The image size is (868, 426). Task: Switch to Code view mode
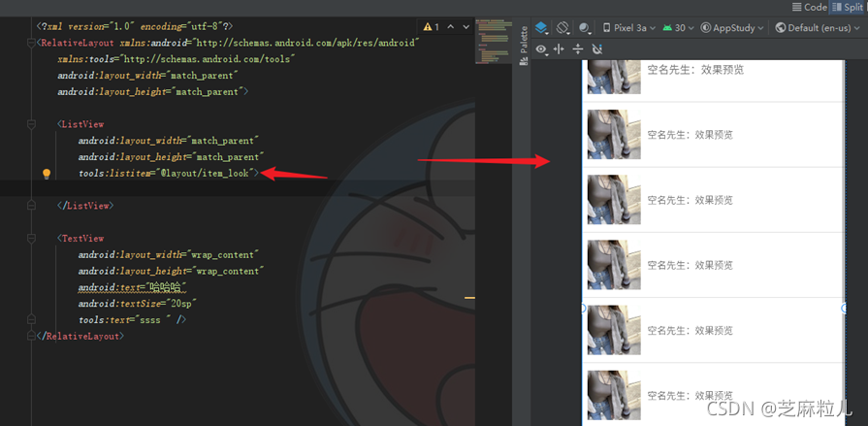click(809, 7)
